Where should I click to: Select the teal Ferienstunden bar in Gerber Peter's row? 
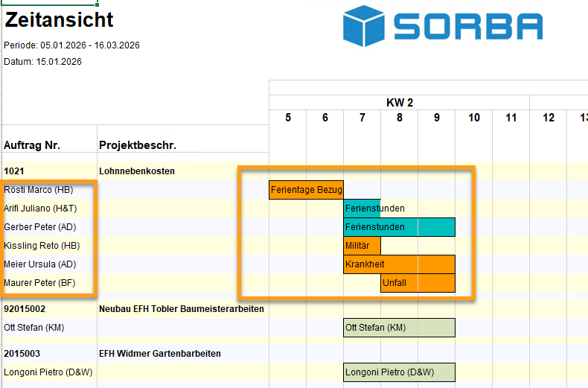click(x=399, y=227)
